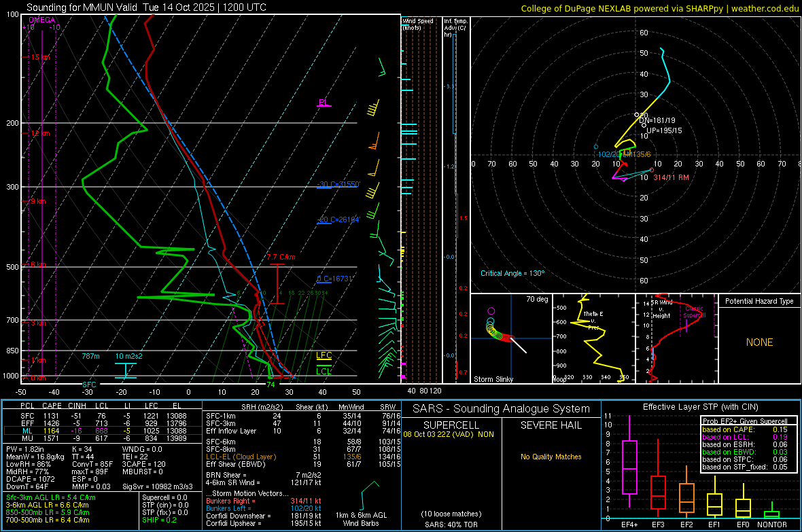
Task: Click the 'Corfidi Upshear = 195/15 kt' line
Action: (264, 523)
